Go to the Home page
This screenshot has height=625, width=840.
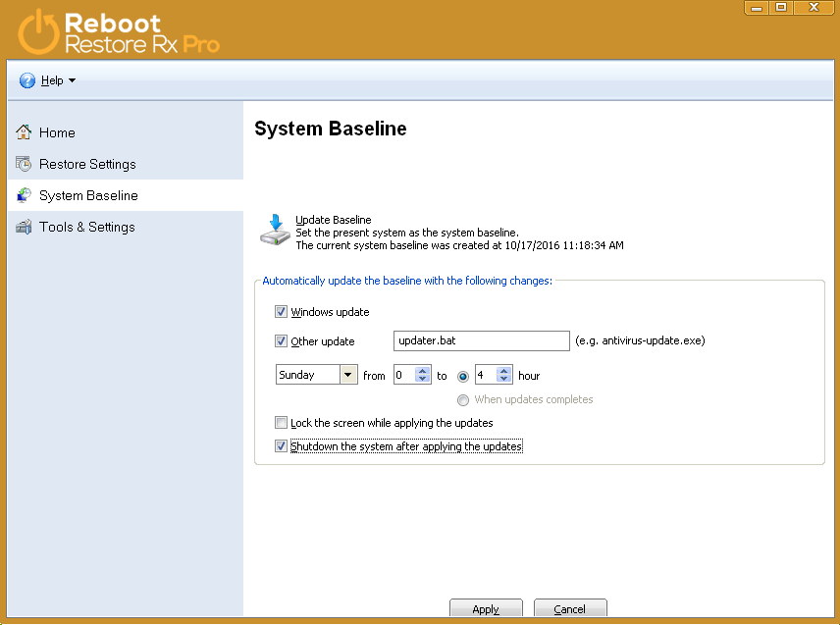coord(57,132)
